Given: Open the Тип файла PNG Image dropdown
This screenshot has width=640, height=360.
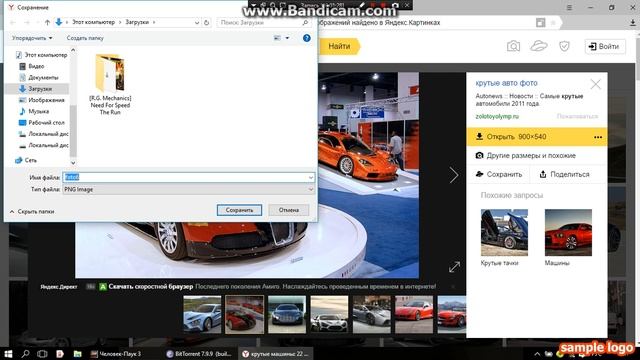Looking at the screenshot, I should point(189,189).
